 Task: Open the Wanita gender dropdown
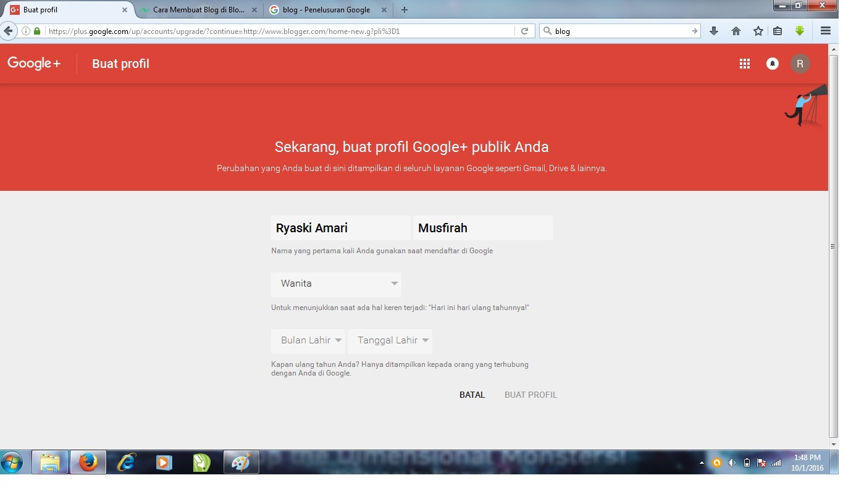click(x=336, y=284)
